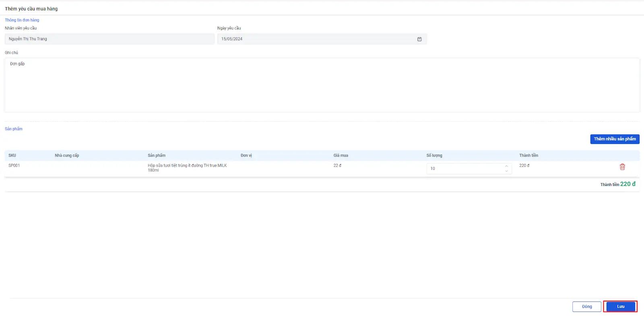The width and height of the screenshot is (644, 318).
Task: Click the Ngày yêu cầu label
Action: coord(229,28)
